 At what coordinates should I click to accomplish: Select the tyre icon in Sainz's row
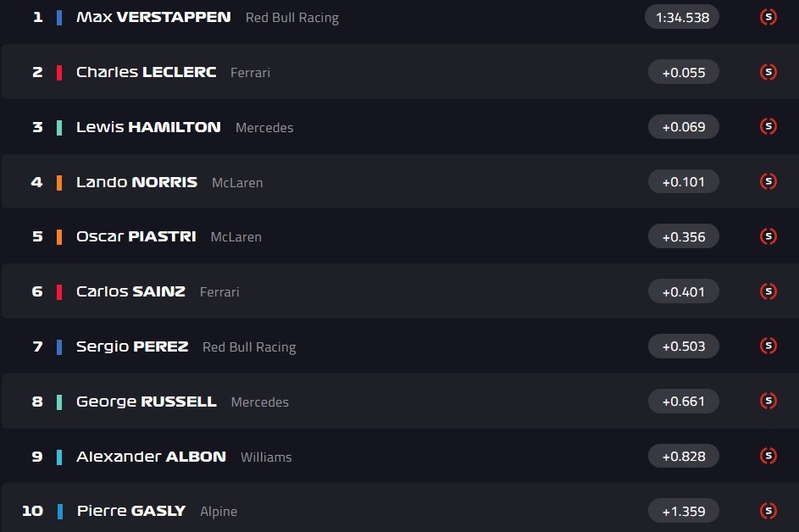click(x=768, y=291)
